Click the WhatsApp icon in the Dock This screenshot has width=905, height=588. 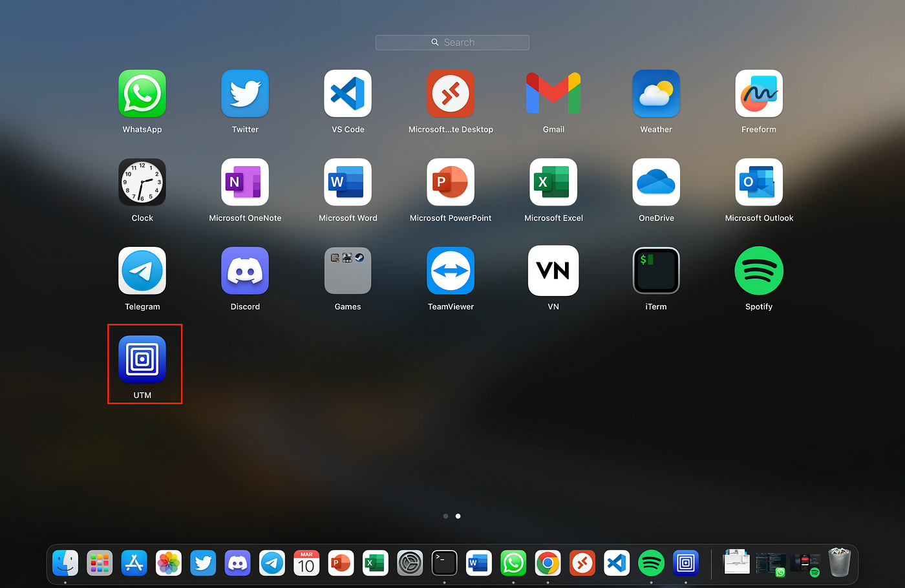(x=513, y=563)
